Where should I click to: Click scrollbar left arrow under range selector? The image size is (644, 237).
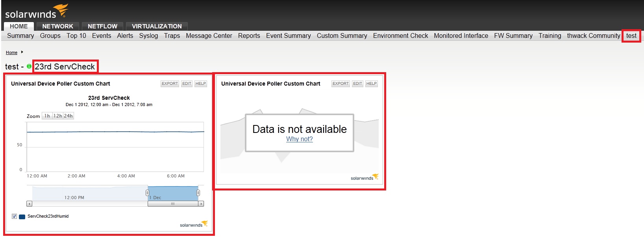[29, 204]
